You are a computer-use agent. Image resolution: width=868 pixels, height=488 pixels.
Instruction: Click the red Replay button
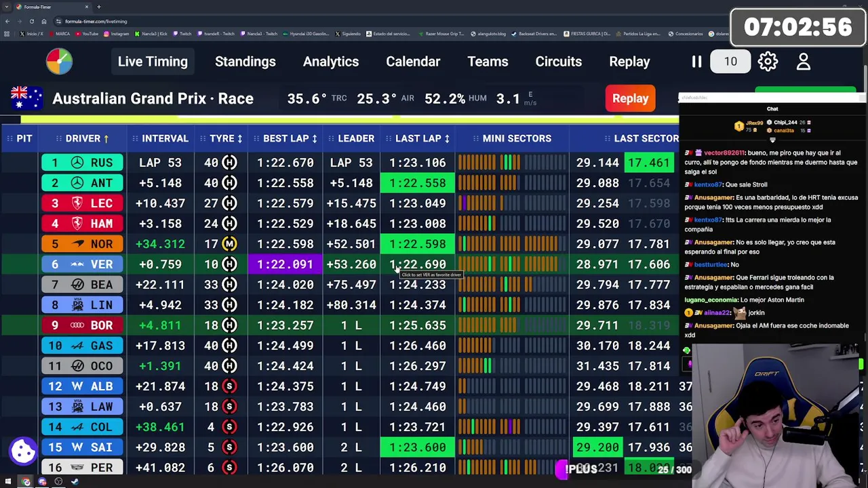point(631,98)
